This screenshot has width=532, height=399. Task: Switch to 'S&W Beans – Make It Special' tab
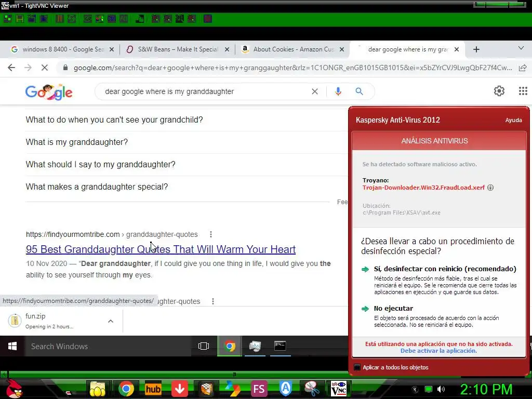click(178, 49)
